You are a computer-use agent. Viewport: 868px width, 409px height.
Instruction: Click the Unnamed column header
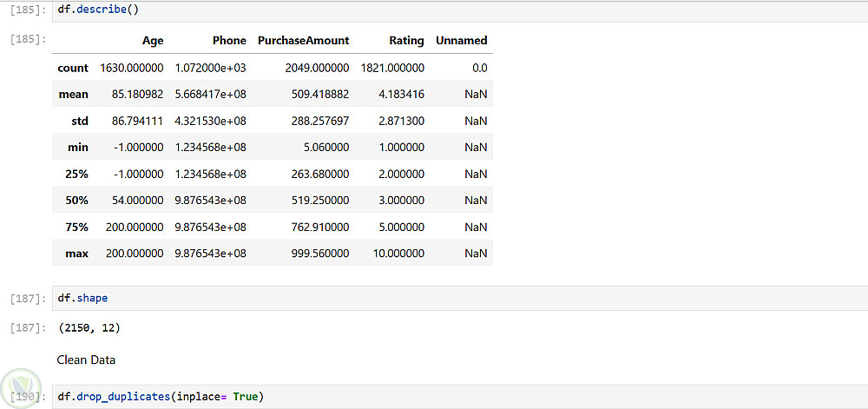click(x=462, y=41)
